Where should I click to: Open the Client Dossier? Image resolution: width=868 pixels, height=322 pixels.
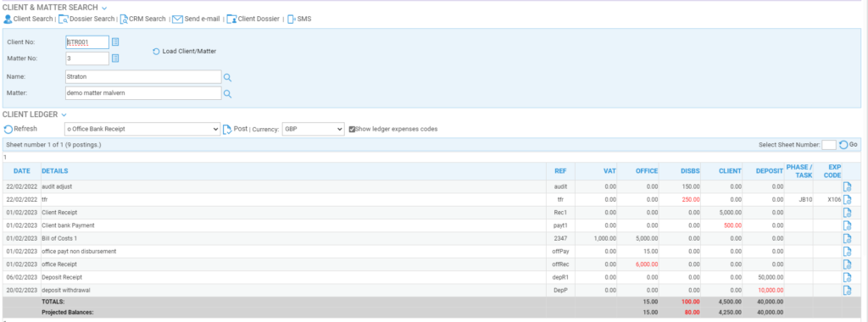pyautogui.click(x=253, y=19)
